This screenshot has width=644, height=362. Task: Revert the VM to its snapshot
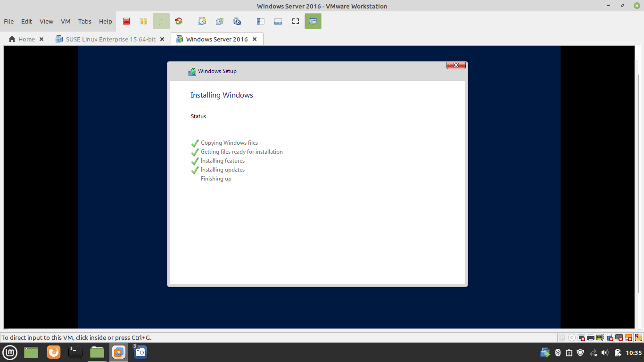point(220,21)
